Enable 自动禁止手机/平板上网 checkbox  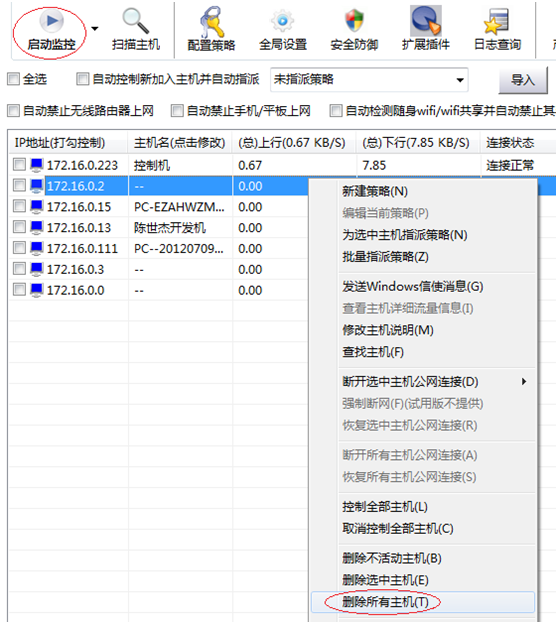coord(177,111)
